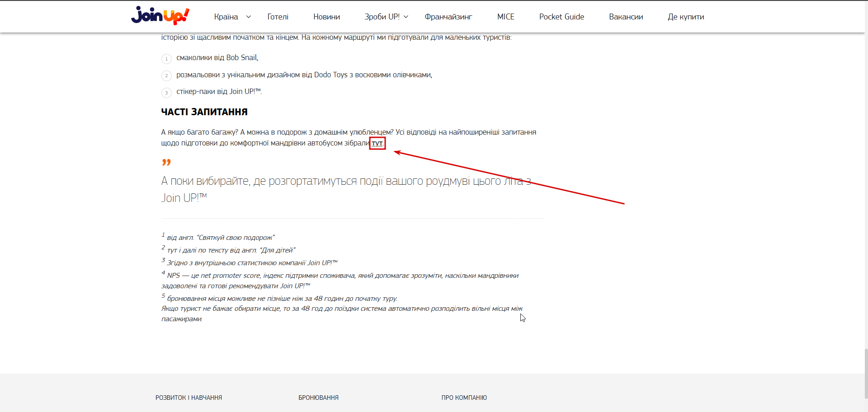
Task: Go to the Новини section
Action: (326, 17)
